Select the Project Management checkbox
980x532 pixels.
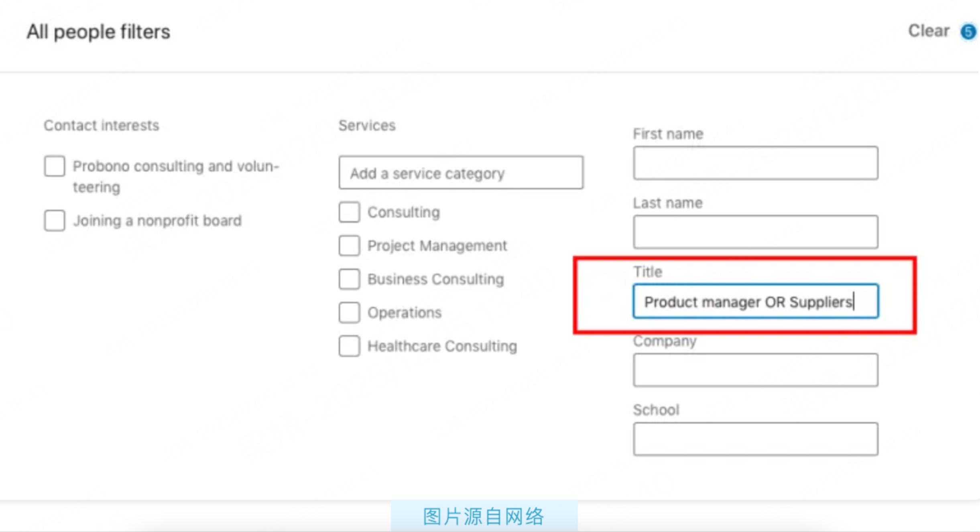pyautogui.click(x=349, y=246)
